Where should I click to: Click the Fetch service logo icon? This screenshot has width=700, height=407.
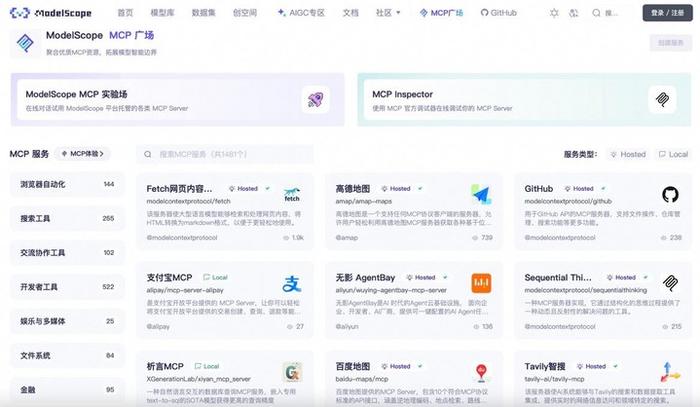(x=292, y=194)
